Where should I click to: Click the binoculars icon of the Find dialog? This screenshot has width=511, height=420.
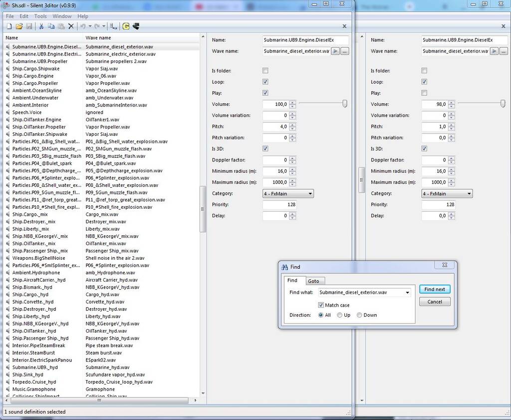[x=284, y=267]
